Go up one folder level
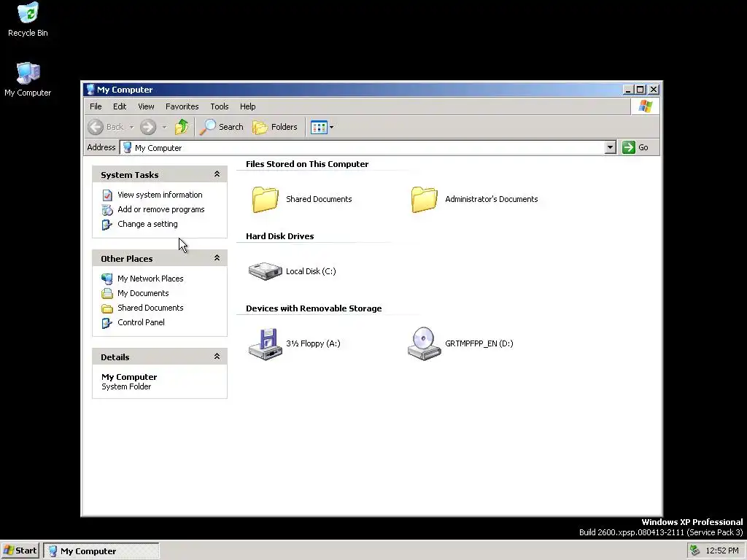 182,127
